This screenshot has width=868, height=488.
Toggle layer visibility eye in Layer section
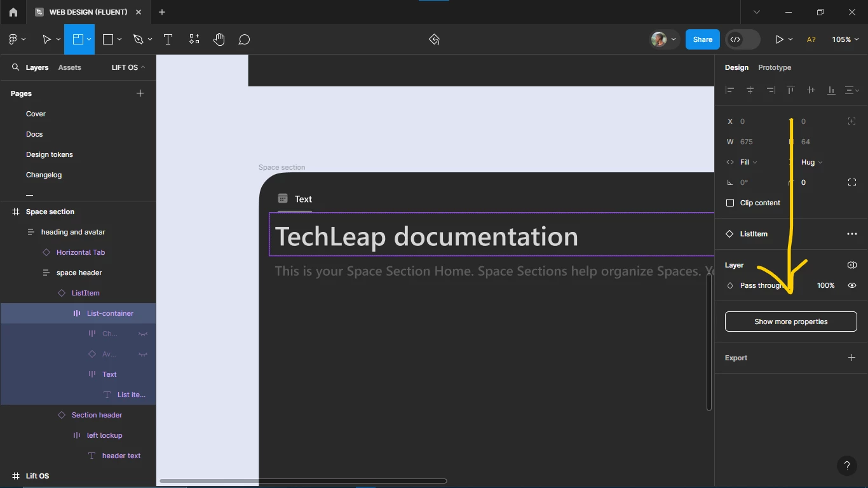pos(852,285)
